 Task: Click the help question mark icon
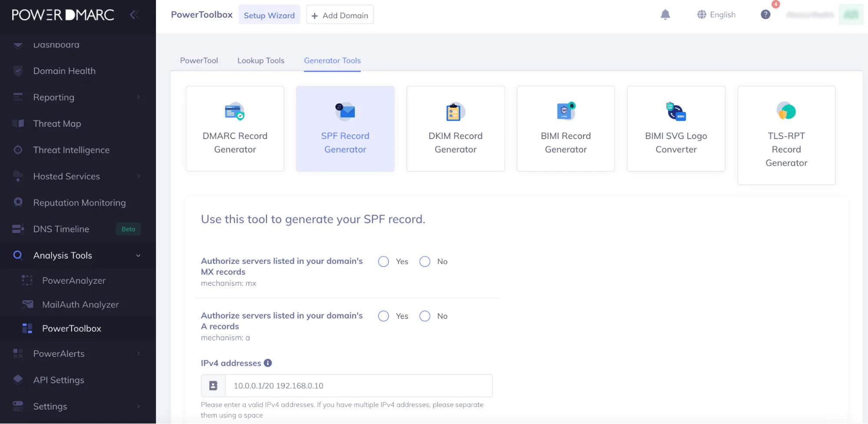[766, 15]
